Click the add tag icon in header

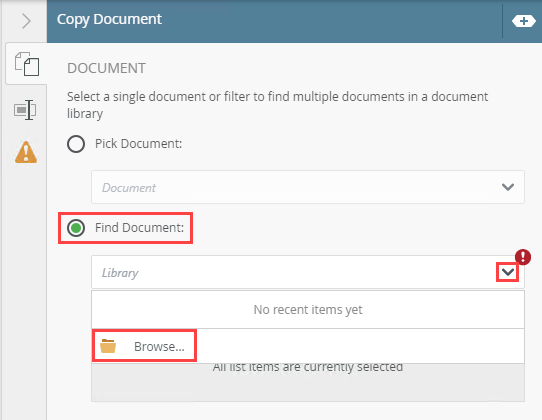point(524,21)
